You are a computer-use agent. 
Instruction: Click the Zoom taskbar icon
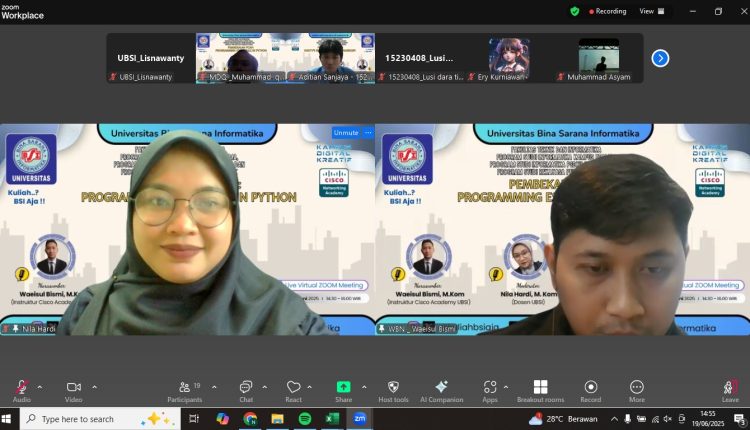point(360,419)
